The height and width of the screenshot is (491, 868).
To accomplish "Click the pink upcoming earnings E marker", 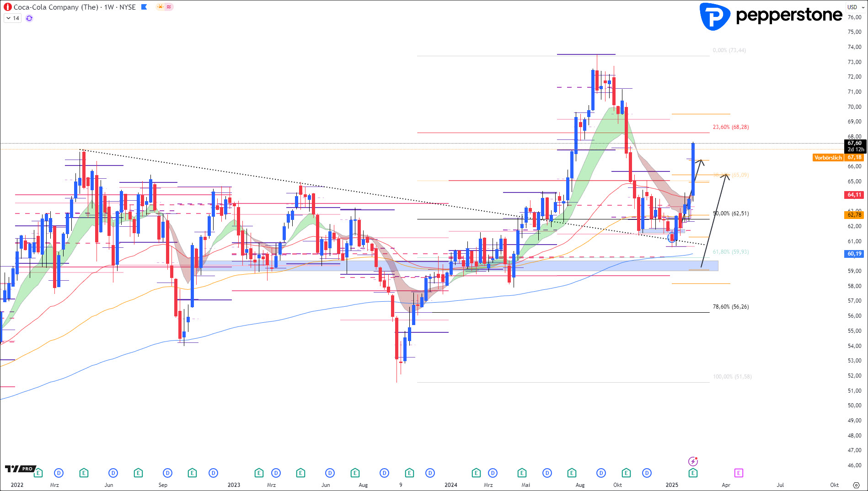I will point(739,473).
